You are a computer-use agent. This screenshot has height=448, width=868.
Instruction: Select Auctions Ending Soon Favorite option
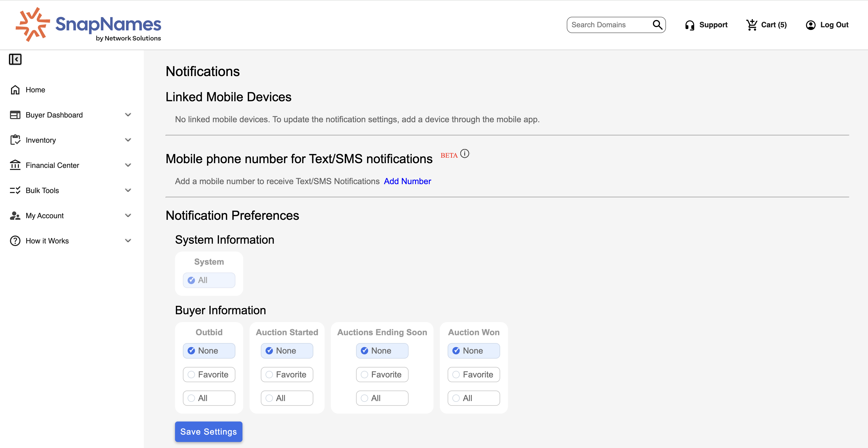[x=382, y=374]
